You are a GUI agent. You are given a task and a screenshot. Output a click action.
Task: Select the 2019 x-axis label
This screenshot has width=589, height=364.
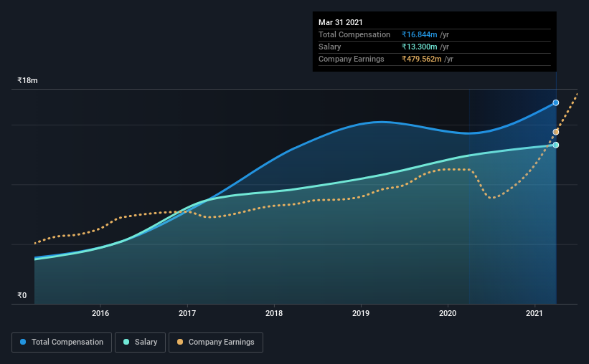click(361, 313)
